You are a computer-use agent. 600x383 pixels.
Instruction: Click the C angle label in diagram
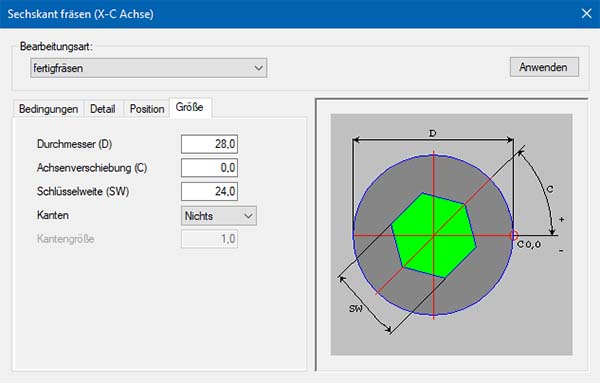549,189
